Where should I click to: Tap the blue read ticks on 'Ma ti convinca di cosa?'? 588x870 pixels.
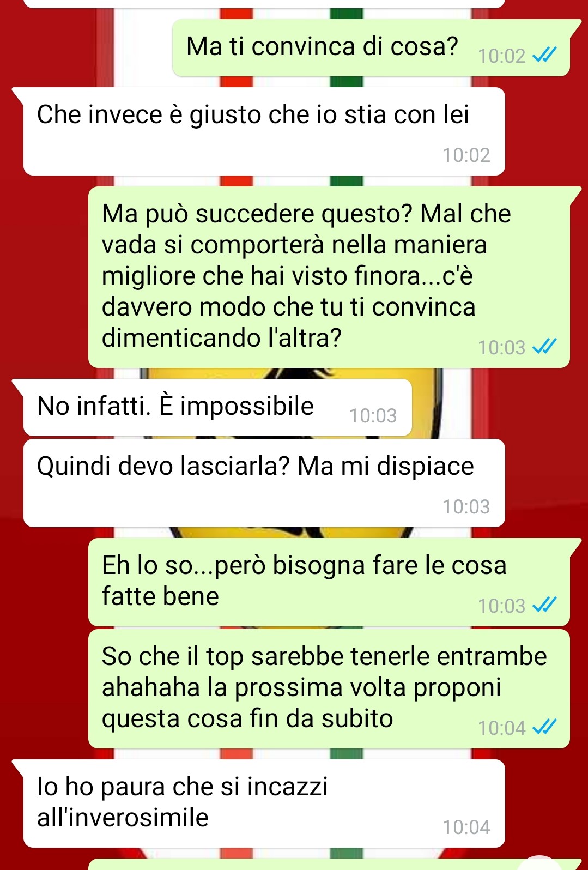point(544,55)
